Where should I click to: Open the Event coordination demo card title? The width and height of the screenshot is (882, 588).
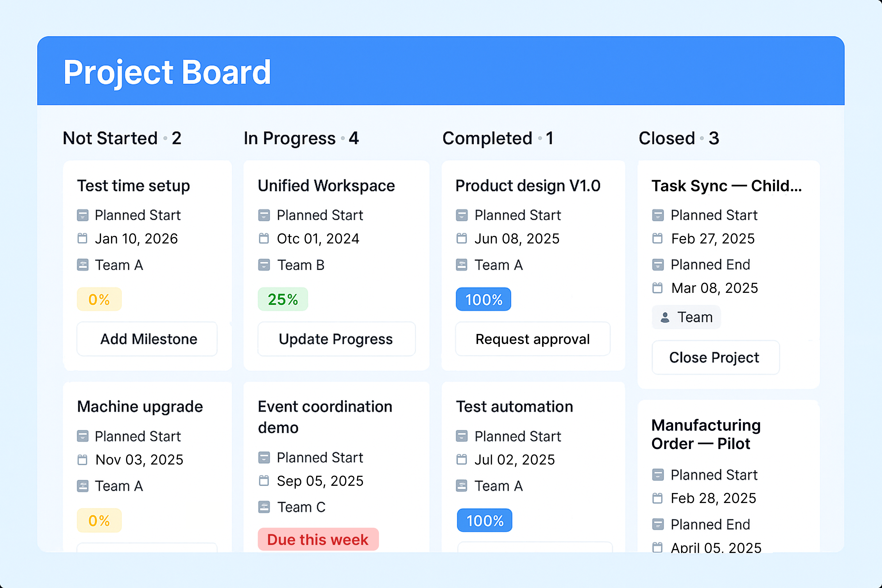[x=325, y=417]
